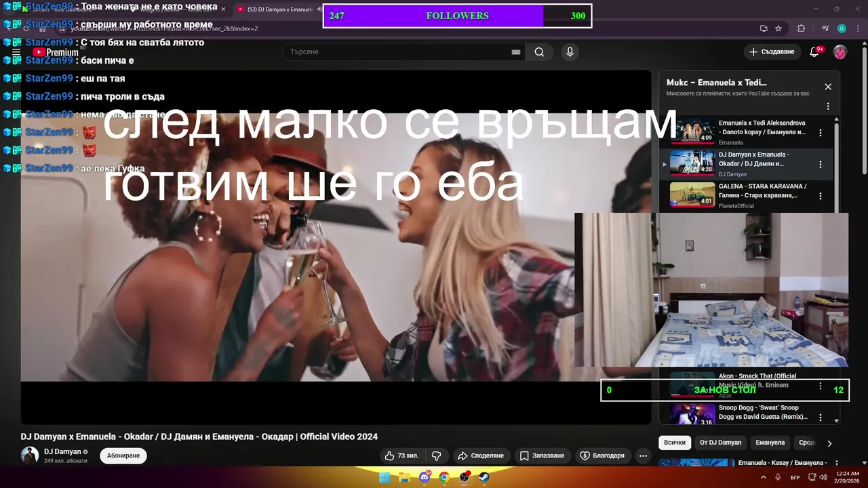Select the Емануела filter chip
Image resolution: width=868 pixels, height=488 pixels.
[x=770, y=443]
